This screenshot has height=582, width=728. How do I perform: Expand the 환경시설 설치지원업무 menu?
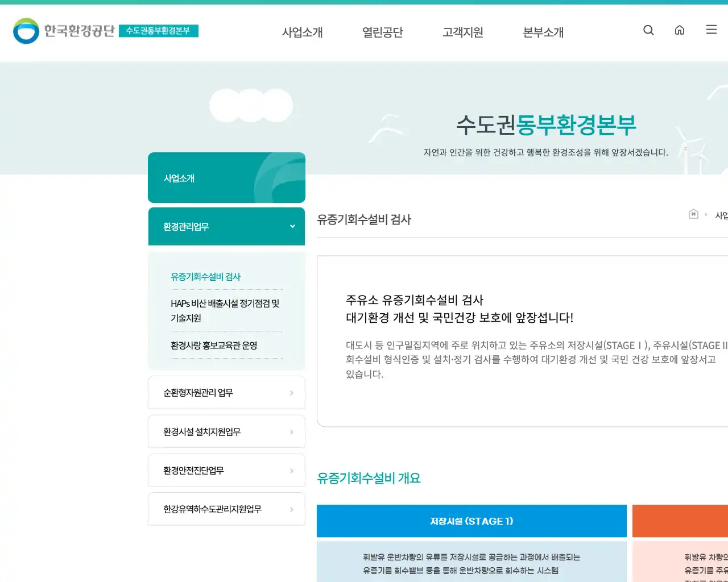tap(226, 431)
